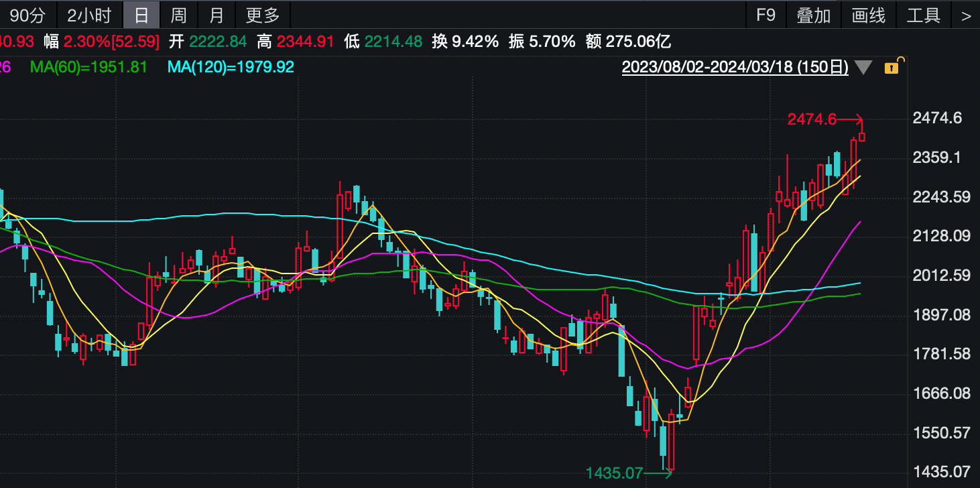Select the 月 monthly chart tab
The image size is (980, 488).
pos(216,15)
